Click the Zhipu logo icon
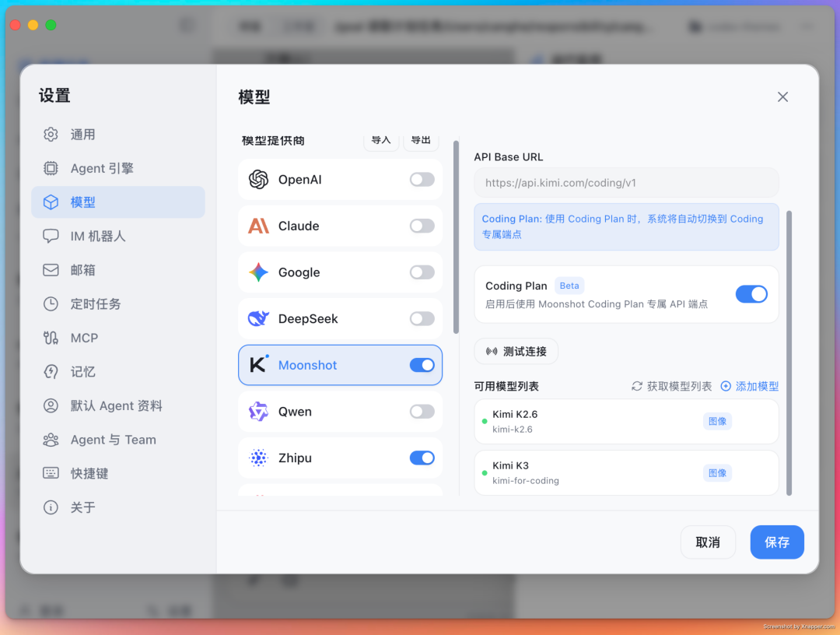Screen dimensions: 840x635 point(258,458)
